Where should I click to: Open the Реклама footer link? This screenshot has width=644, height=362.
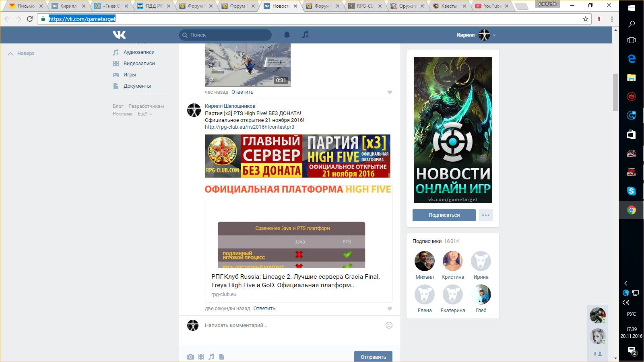(123, 114)
